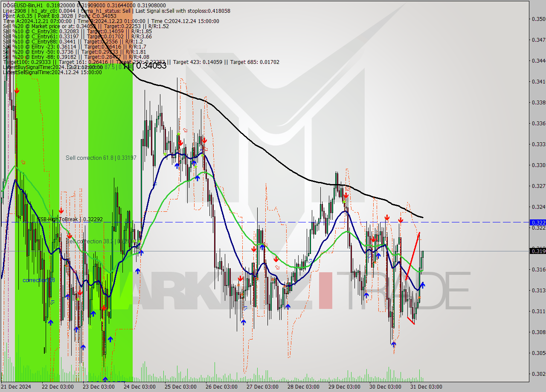The height and width of the screenshot is (392, 546).
Task: Click the 0.338 price axis label
Action: pos(539,103)
